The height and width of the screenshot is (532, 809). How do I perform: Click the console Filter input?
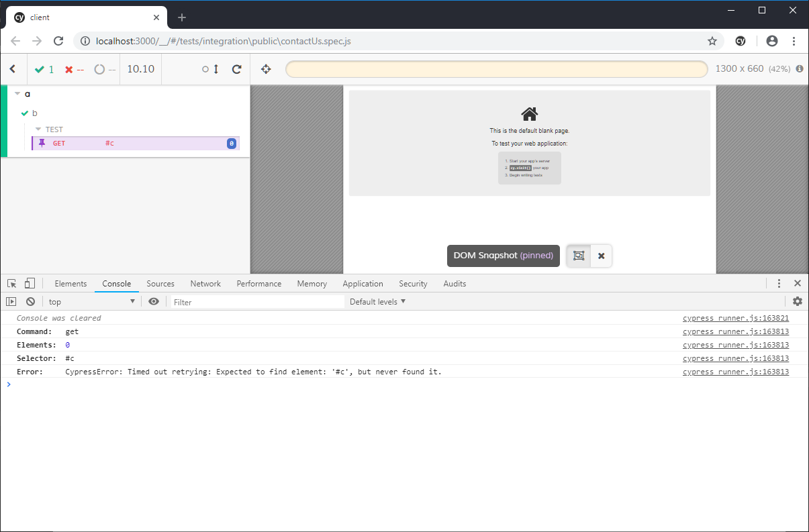pyautogui.click(x=257, y=302)
